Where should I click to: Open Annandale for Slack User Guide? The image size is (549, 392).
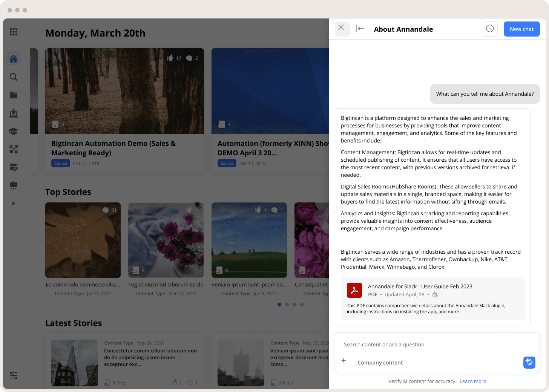click(x=420, y=286)
